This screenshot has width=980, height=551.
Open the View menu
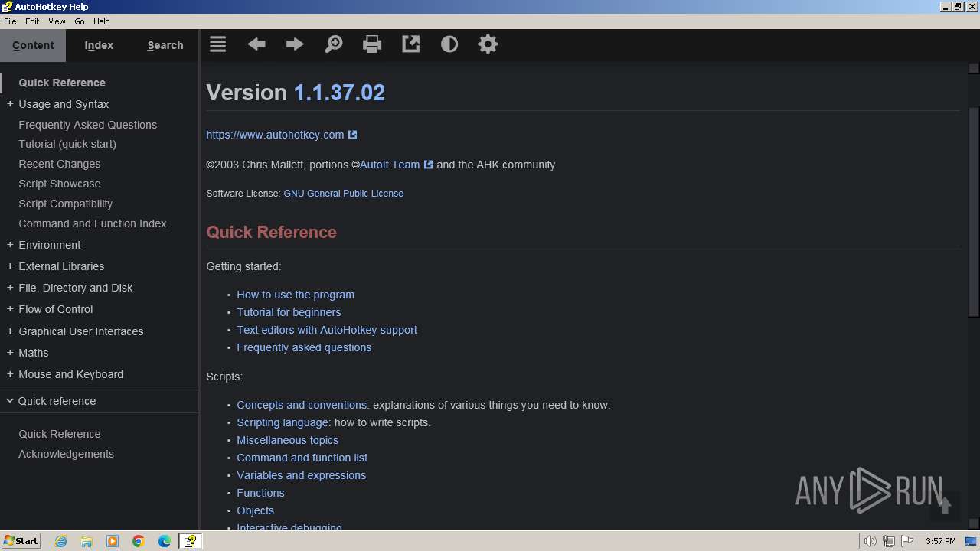coord(57,21)
